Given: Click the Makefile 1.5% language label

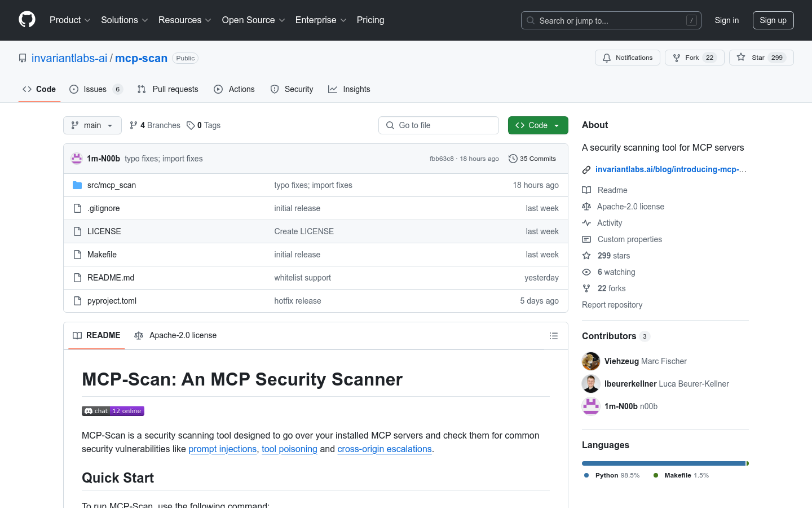Looking at the screenshot, I should pyautogui.click(x=681, y=475).
